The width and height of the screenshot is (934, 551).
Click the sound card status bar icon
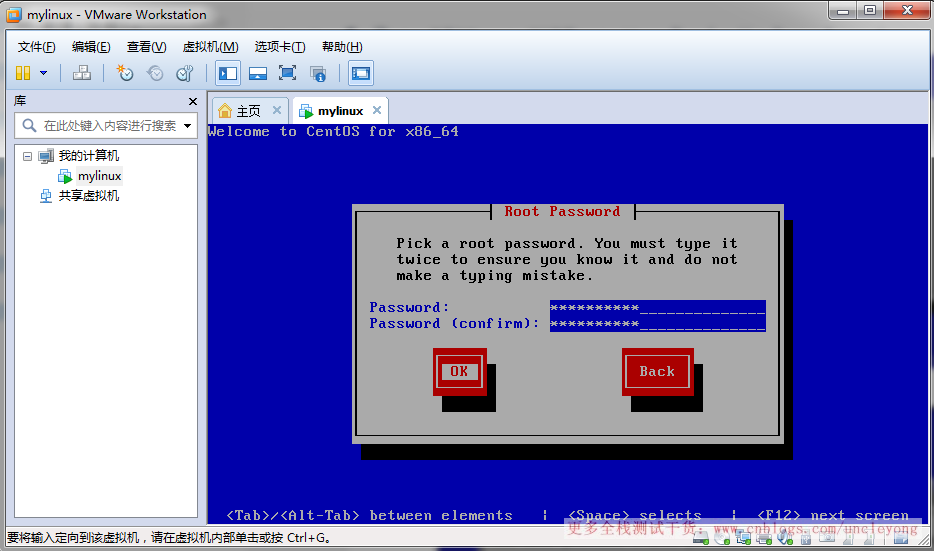coord(785,538)
